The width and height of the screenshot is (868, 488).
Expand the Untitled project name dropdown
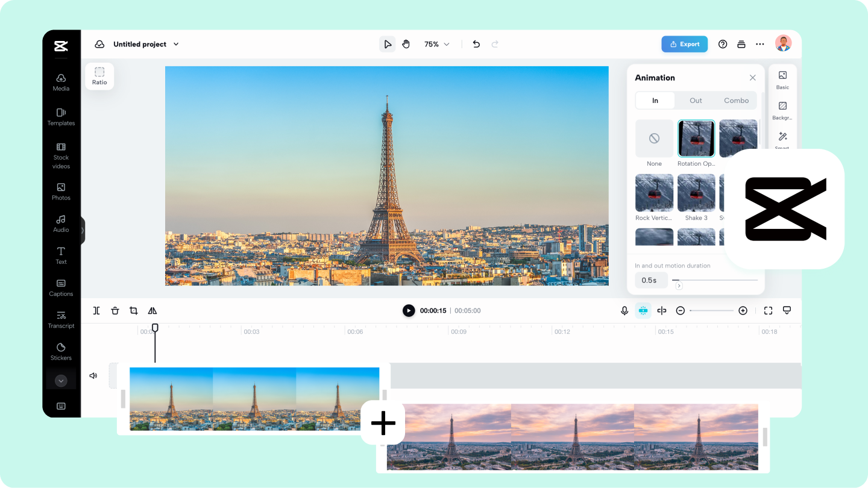point(175,44)
